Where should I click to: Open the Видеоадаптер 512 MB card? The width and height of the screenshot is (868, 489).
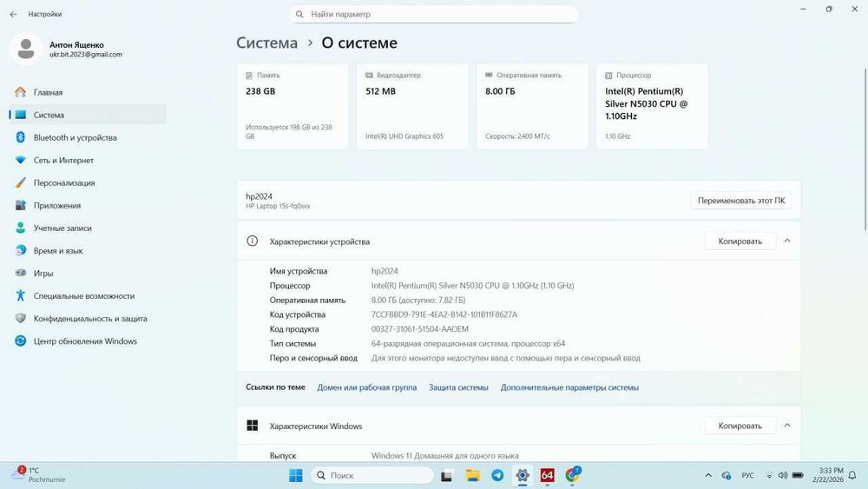[x=412, y=106]
